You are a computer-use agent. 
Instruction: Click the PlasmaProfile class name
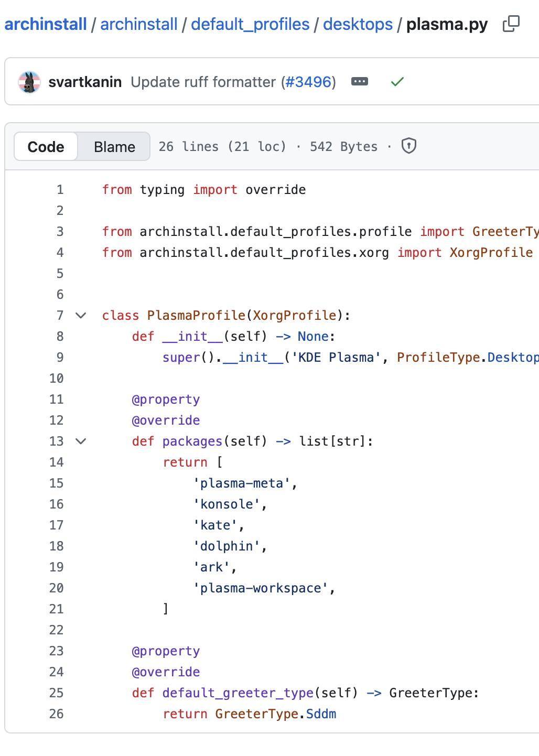(196, 316)
